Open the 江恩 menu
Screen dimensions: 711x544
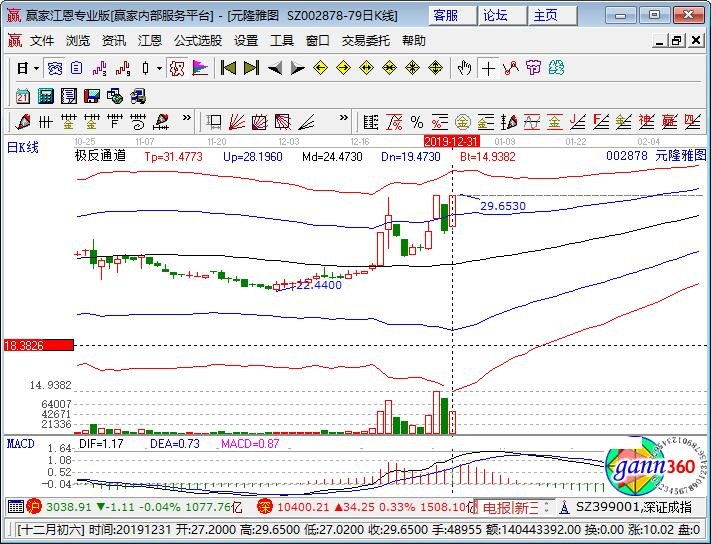[150, 41]
